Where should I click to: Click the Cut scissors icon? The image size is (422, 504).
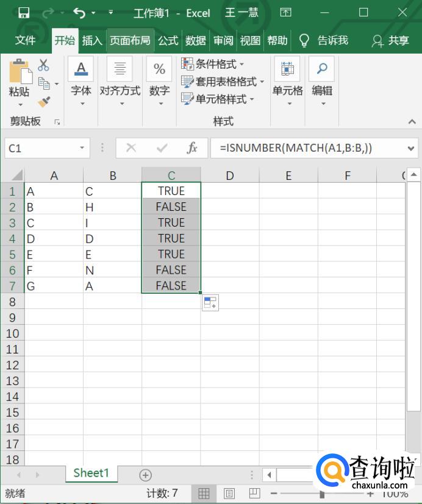(x=43, y=65)
